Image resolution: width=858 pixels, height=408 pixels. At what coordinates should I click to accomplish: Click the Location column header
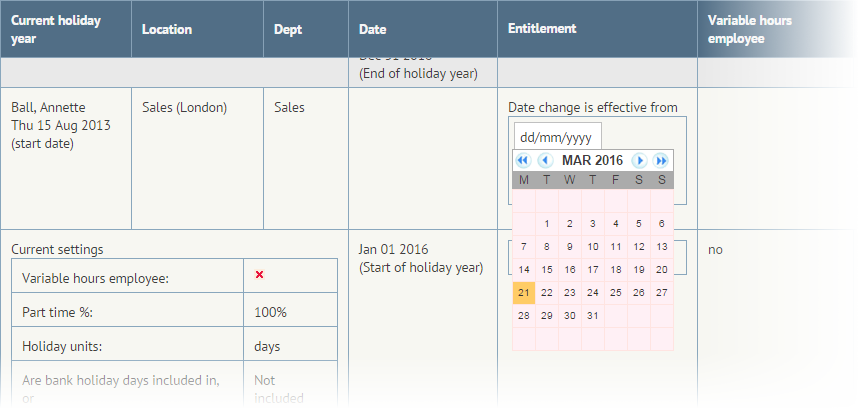click(x=167, y=30)
